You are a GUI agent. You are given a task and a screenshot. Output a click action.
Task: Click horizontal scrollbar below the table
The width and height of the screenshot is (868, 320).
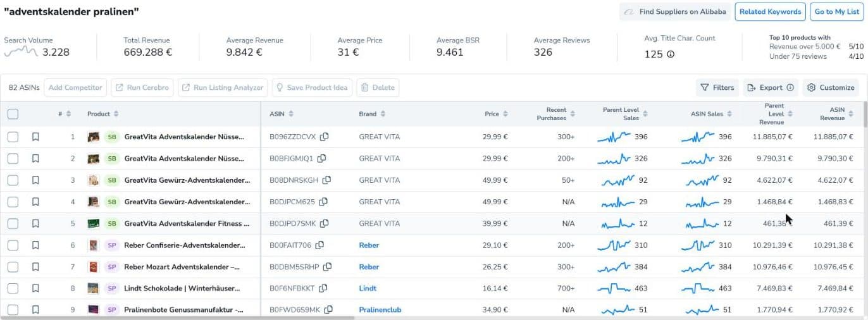[x=177, y=317]
